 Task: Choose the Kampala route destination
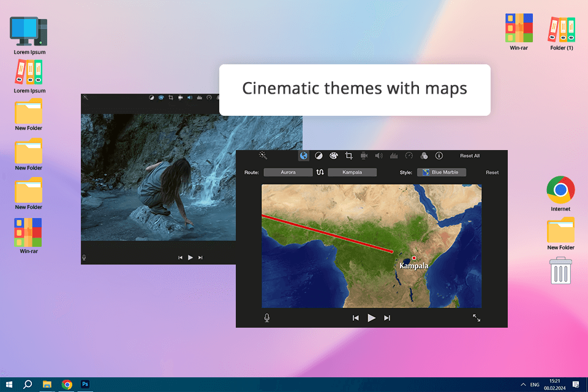click(x=352, y=172)
